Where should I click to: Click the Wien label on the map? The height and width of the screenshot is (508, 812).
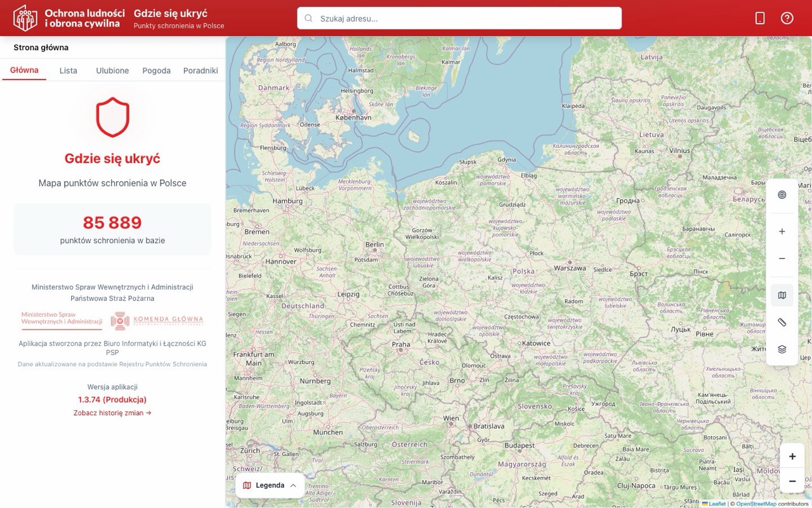click(451, 418)
